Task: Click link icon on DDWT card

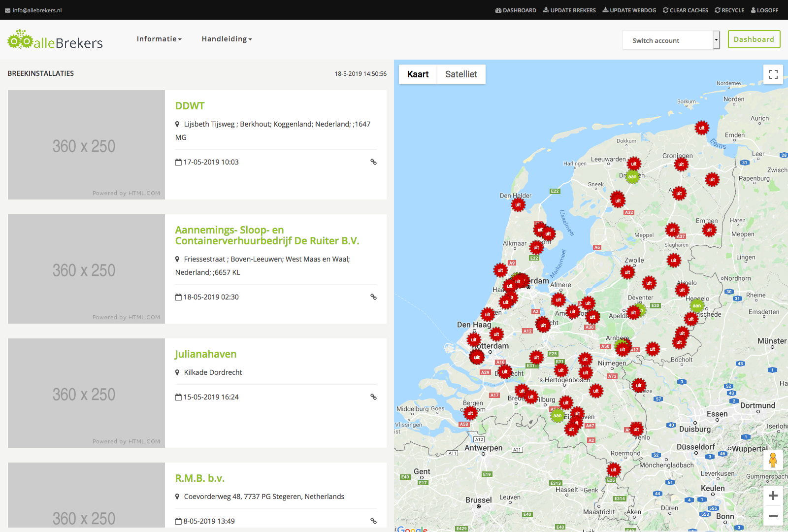Action: 373,162
